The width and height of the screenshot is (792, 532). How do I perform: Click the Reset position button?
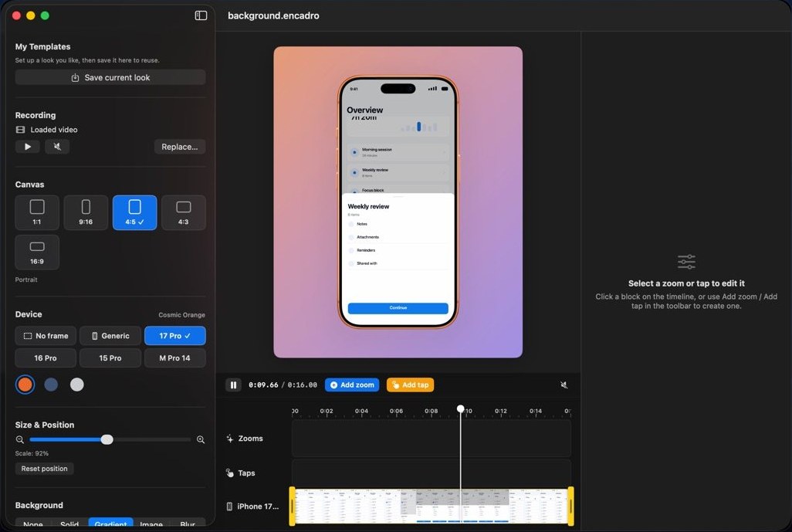[x=45, y=469]
